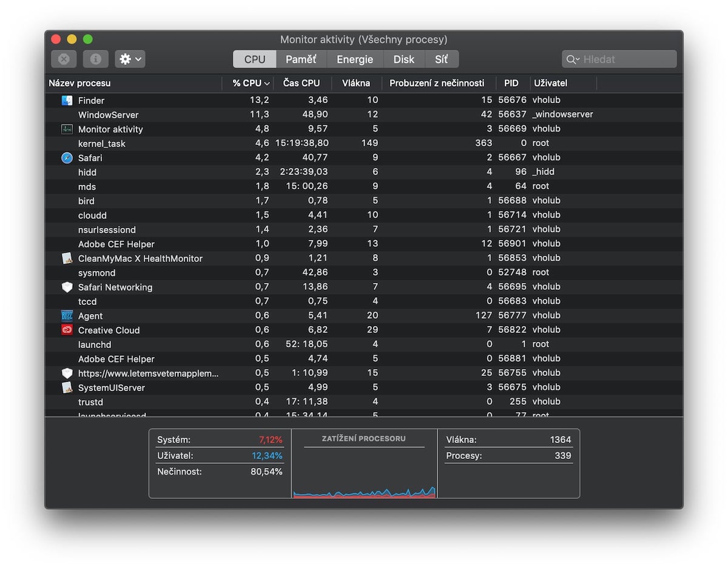
Task: Select the mds process row
Action: pyautogui.click(x=364, y=187)
